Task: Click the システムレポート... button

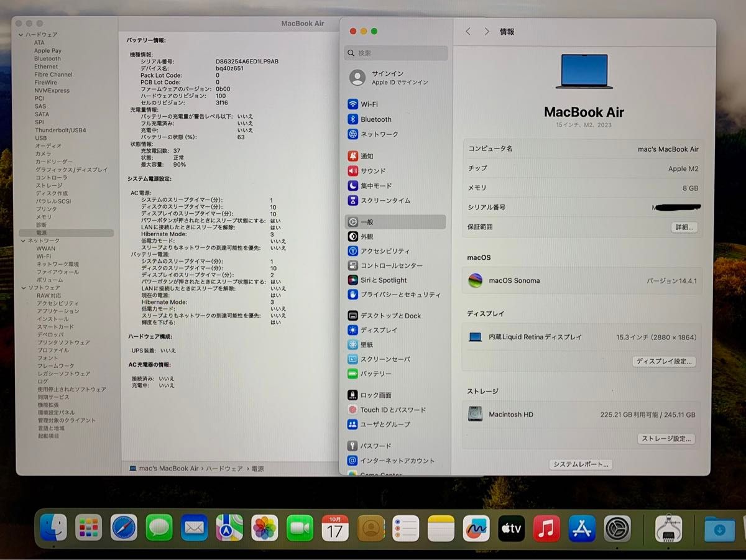Action: [581, 464]
